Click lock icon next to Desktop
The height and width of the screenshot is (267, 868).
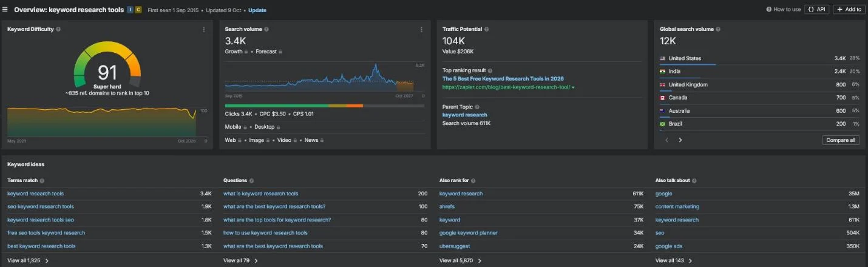279,127
